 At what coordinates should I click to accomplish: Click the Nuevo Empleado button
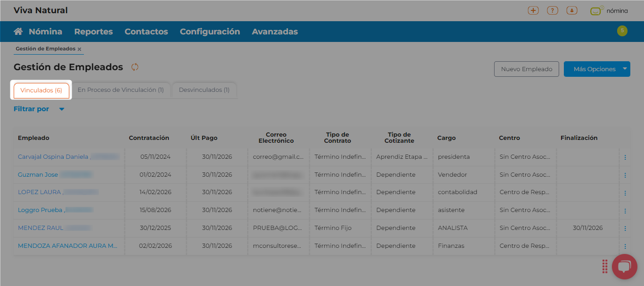coord(526,69)
